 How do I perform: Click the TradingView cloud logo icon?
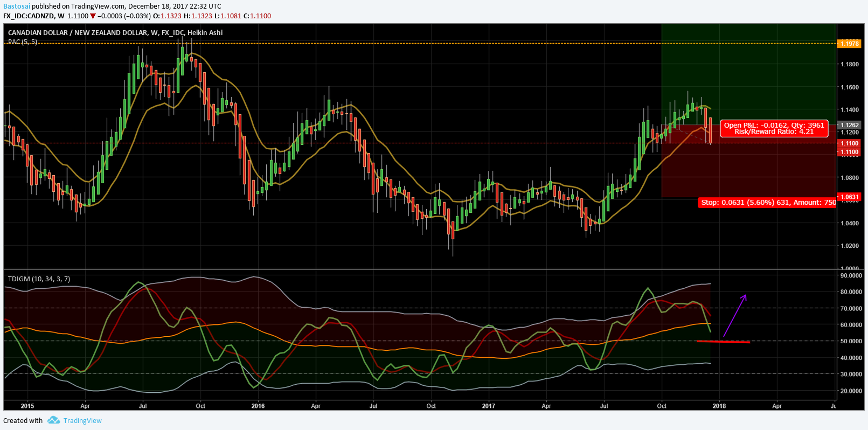53,420
